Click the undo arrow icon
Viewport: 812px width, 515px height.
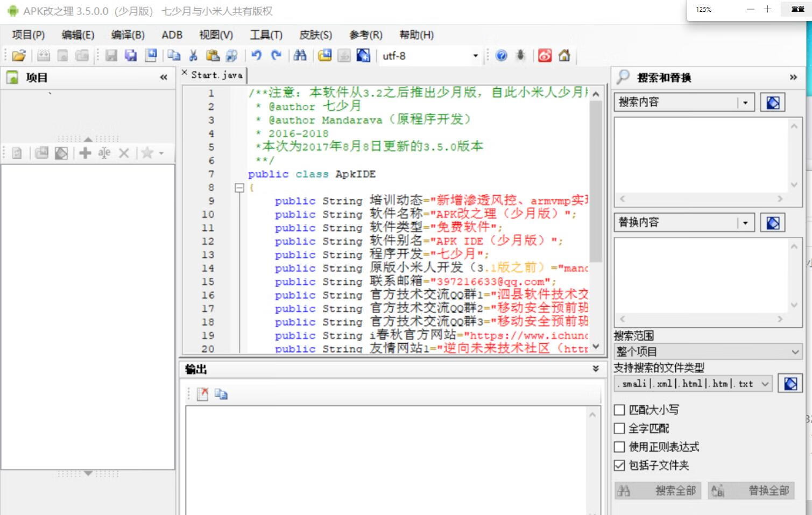pyautogui.click(x=257, y=55)
